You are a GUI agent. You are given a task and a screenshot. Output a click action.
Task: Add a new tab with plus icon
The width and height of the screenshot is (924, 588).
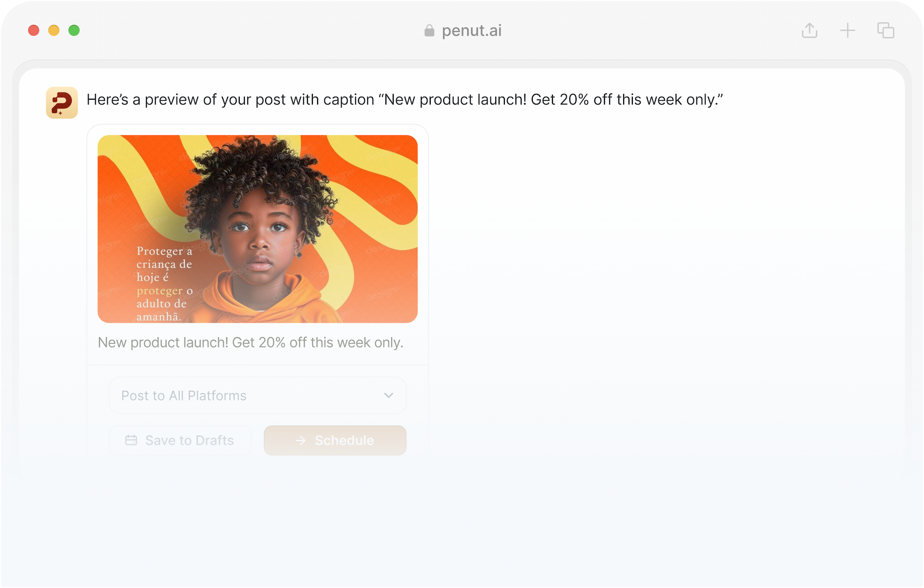pos(847,31)
